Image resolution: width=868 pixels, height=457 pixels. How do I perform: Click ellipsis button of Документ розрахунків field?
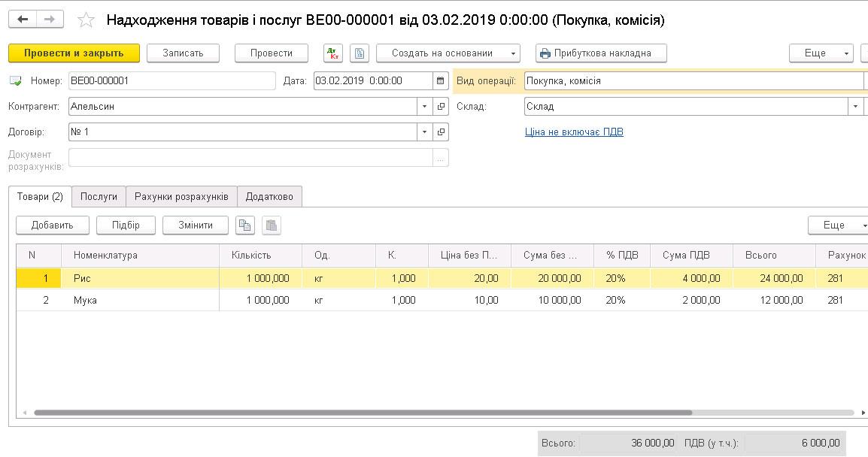tap(441, 158)
